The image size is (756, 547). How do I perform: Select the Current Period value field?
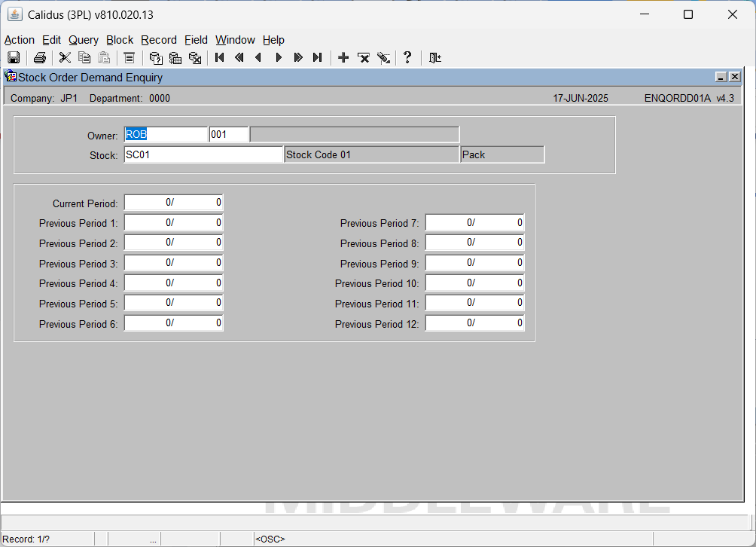click(x=174, y=203)
